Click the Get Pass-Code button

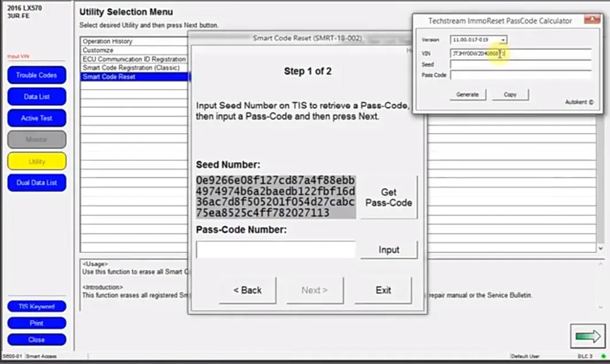coord(389,197)
